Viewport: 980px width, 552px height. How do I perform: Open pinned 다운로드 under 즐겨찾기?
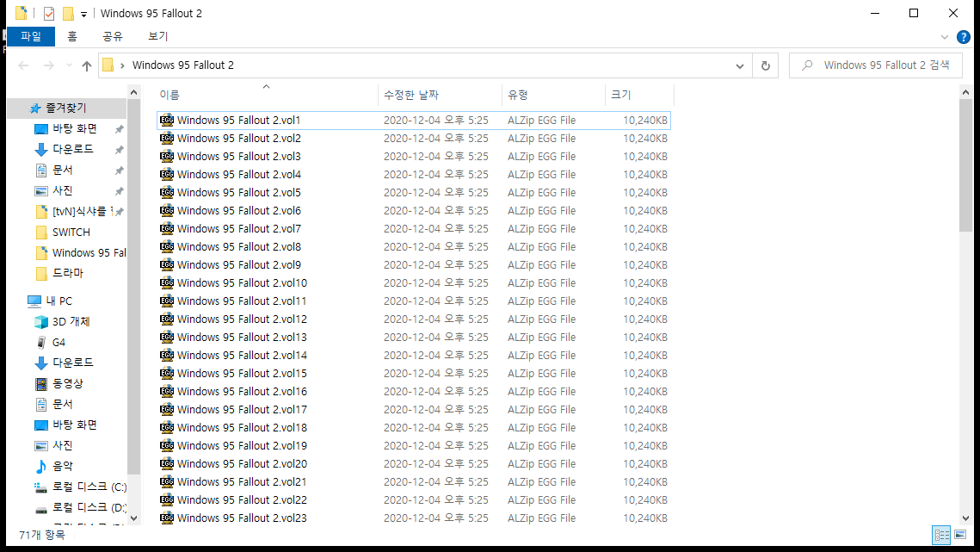(x=72, y=150)
